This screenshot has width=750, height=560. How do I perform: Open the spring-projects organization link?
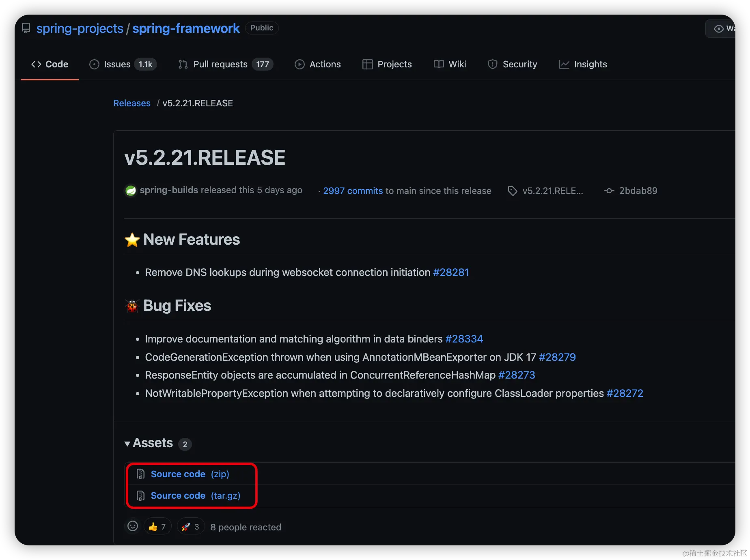(x=80, y=28)
